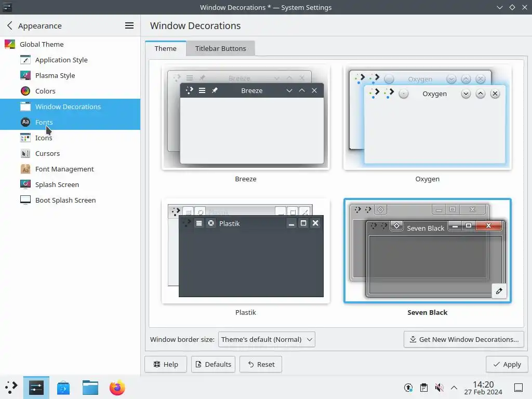Apply the window decoration changes
532x399 pixels.
pyautogui.click(x=507, y=364)
